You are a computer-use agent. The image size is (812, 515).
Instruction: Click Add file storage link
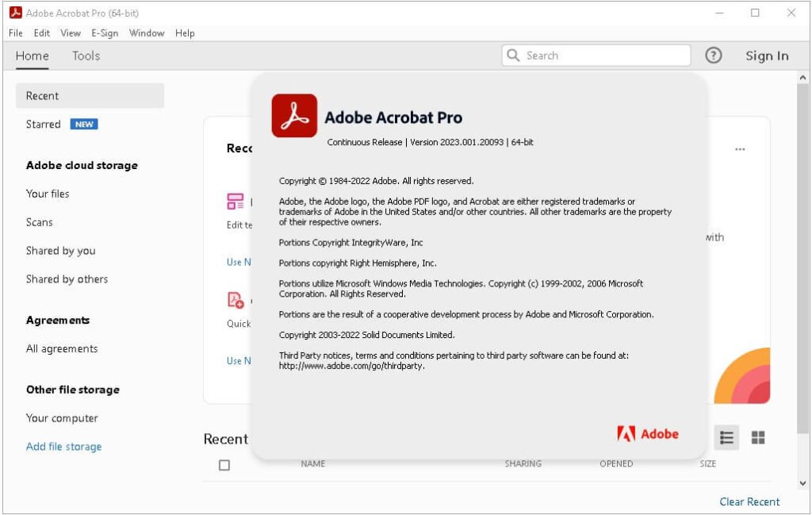(x=63, y=446)
